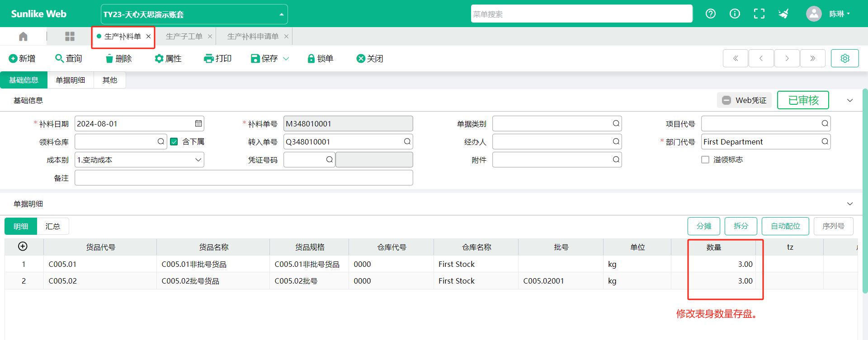868x340 pixels.
Task: Click the add row plus icon
Action: 23,246
